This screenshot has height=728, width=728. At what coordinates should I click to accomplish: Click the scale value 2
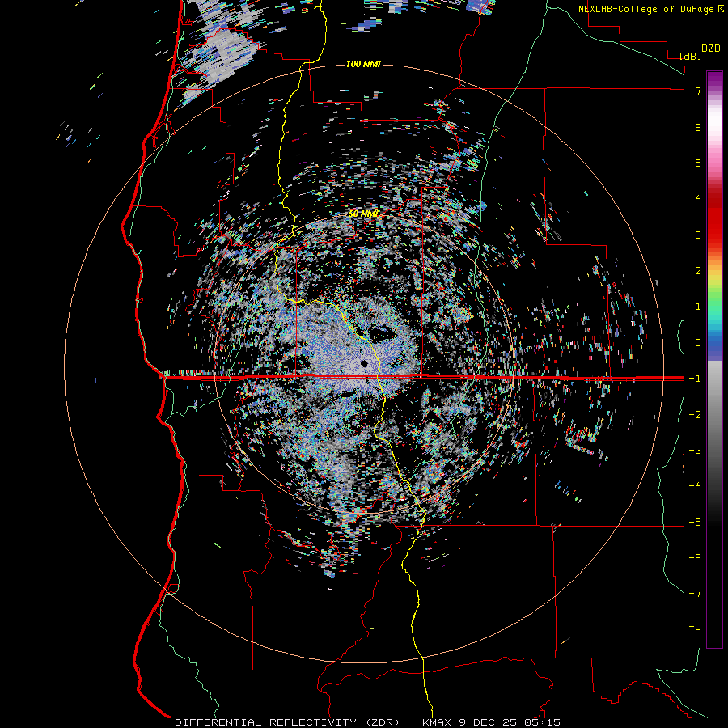coord(698,271)
